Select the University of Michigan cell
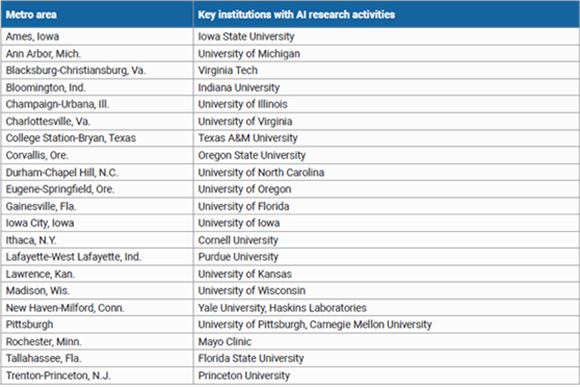Viewport: 580px width, 387px height. coord(387,54)
